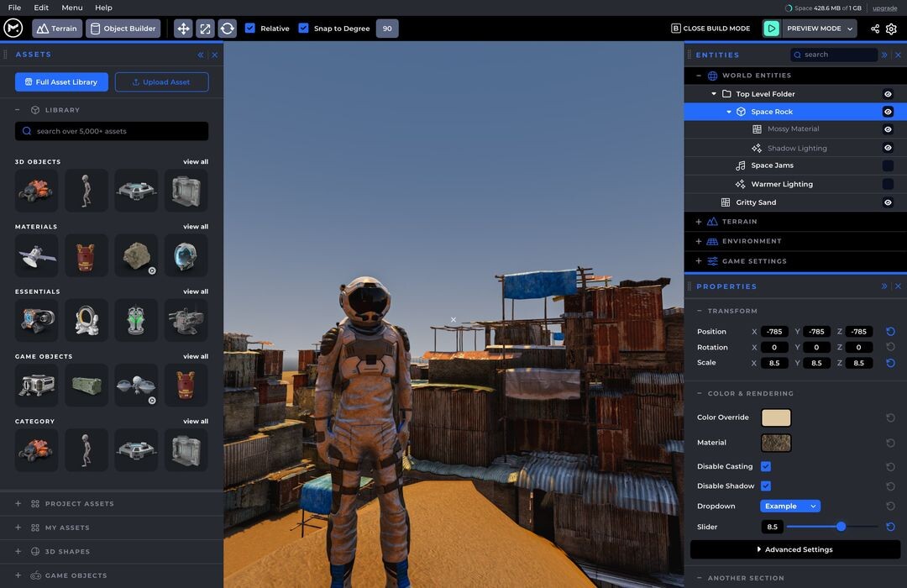Viewport: 907px width, 588px height.
Task: Expand the Terrain entities section
Action: (x=699, y=222)
